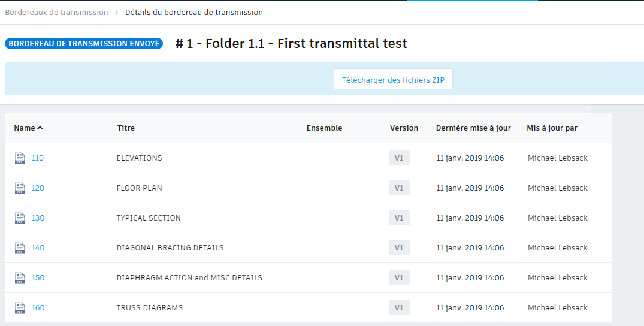
Task: Click the PDF icon for sheet 130
Action: pos(20,218)
